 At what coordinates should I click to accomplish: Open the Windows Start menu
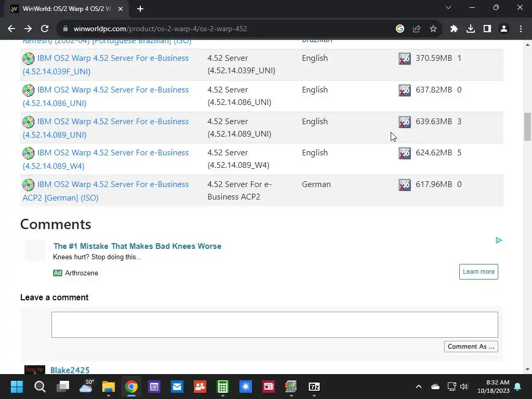tap(17, 387)
